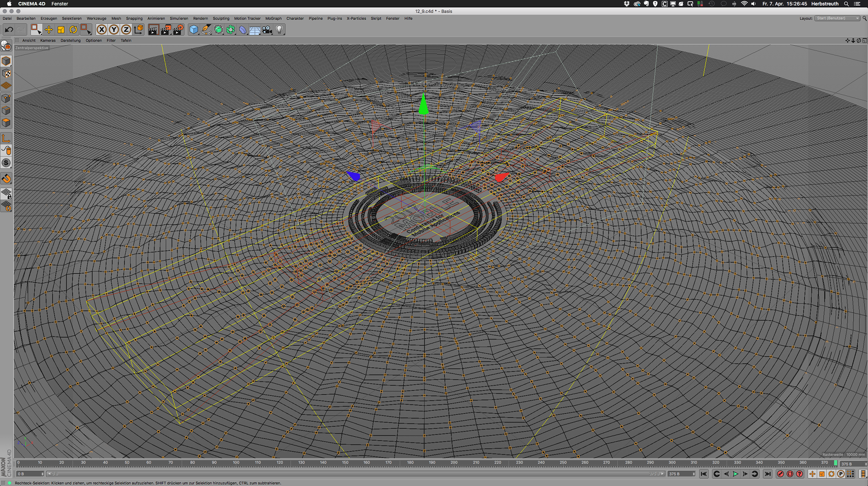The height and width of the screenshot is (486, 868).
Task: Click the locked workplane icon
Action: click(x=6, y=194)
